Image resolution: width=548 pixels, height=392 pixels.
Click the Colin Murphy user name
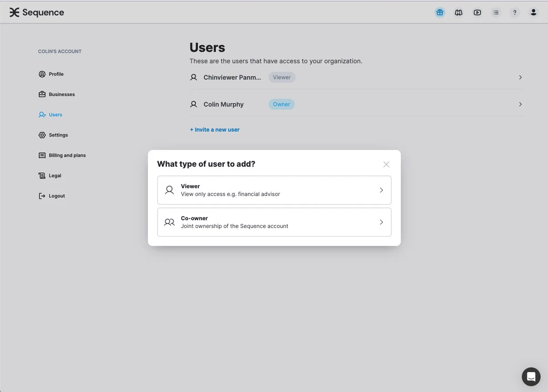224,105
